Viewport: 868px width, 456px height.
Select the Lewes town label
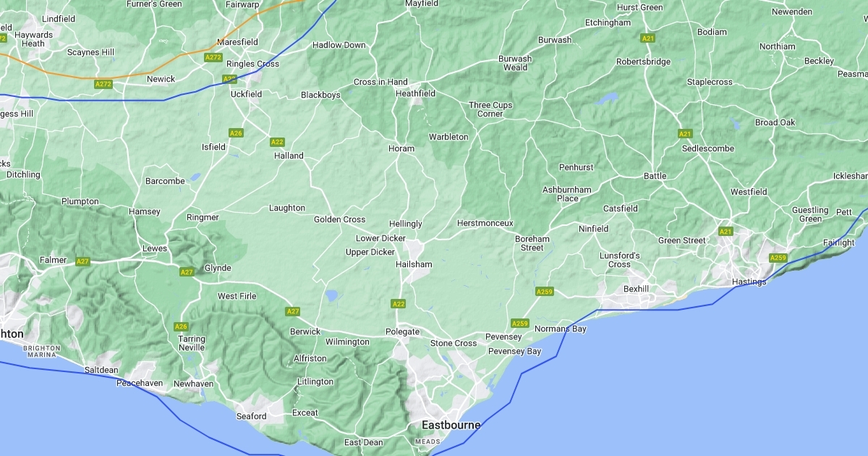pyautogui.click(x=155, y=248)
